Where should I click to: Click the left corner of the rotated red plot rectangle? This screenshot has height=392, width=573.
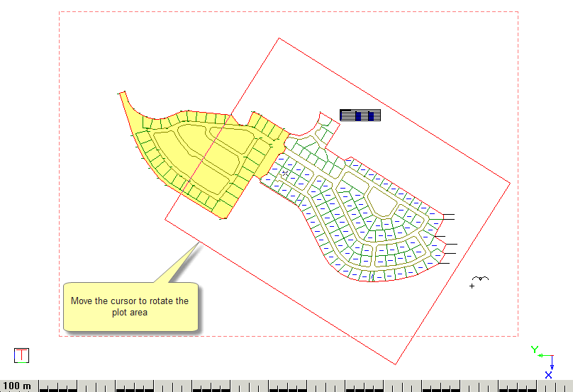(165, 219)
